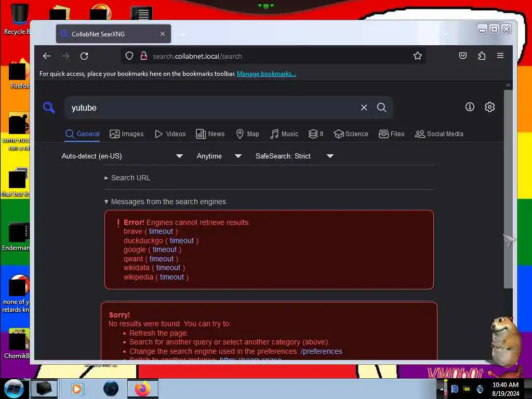
Task: Select the Firefox desktop shortcut
Action: 19,74
